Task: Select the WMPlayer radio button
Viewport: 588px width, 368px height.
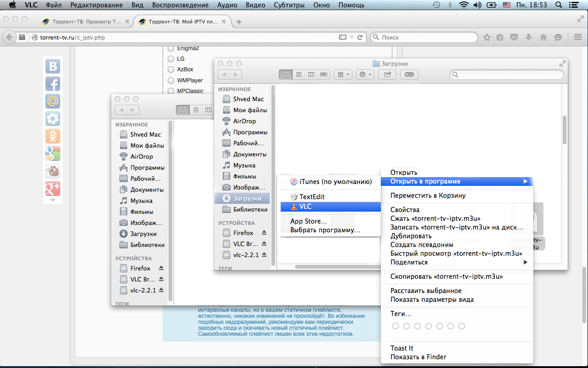Action: pos(171,80)
